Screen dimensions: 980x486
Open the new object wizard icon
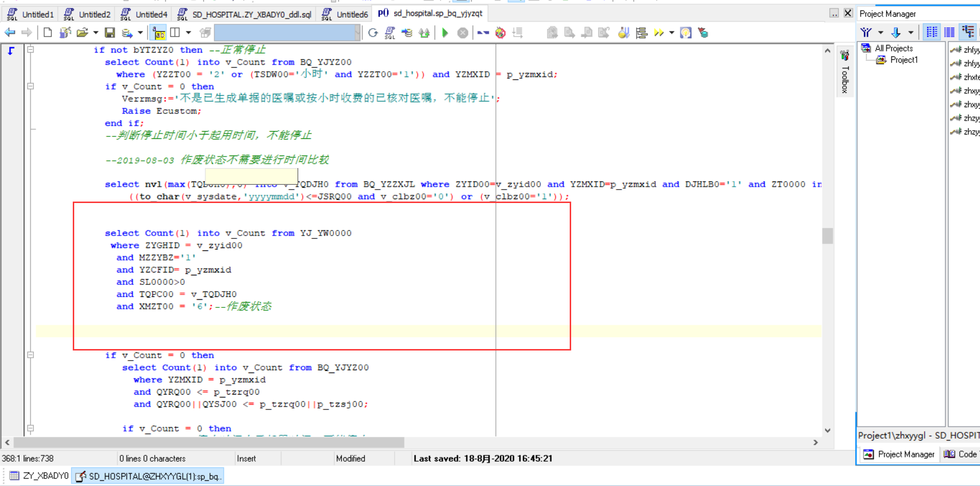tap(65, 33)
